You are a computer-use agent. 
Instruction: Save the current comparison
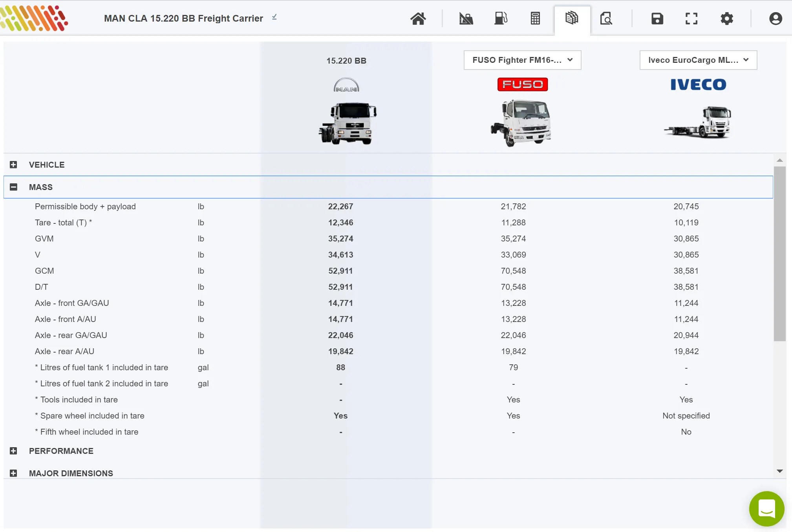point(657,18)
